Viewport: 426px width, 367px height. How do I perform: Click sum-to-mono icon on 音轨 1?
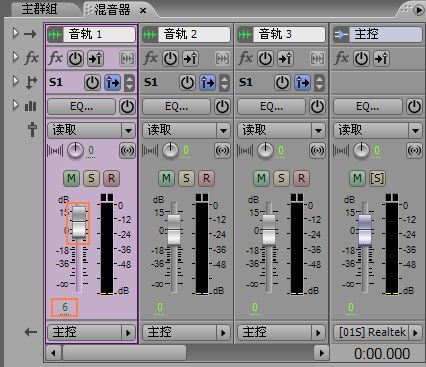pos(127,151)
